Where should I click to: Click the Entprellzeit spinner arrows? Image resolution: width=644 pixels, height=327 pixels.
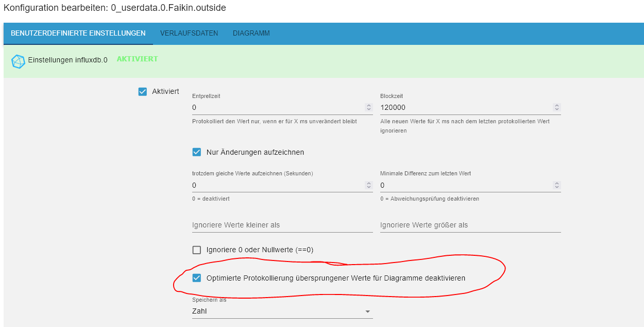pyautogui.click(x=368, y=107)
